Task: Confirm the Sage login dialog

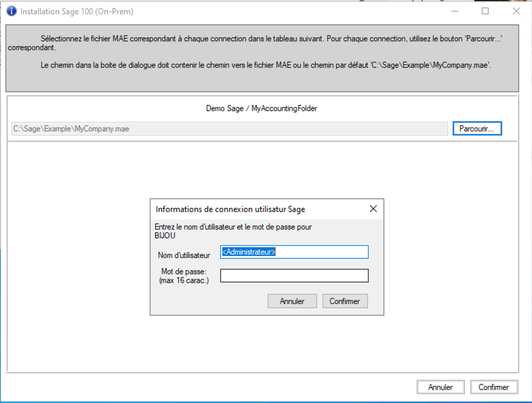Action: (x=345, y=301)
